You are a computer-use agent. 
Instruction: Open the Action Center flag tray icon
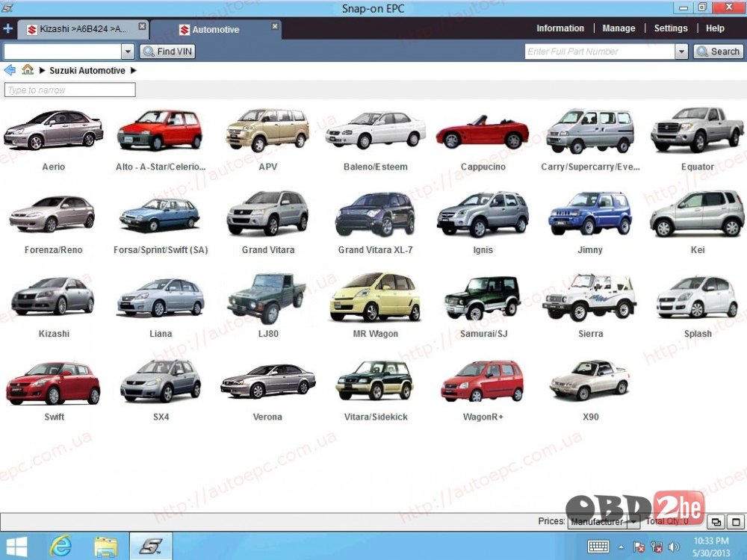639,547
